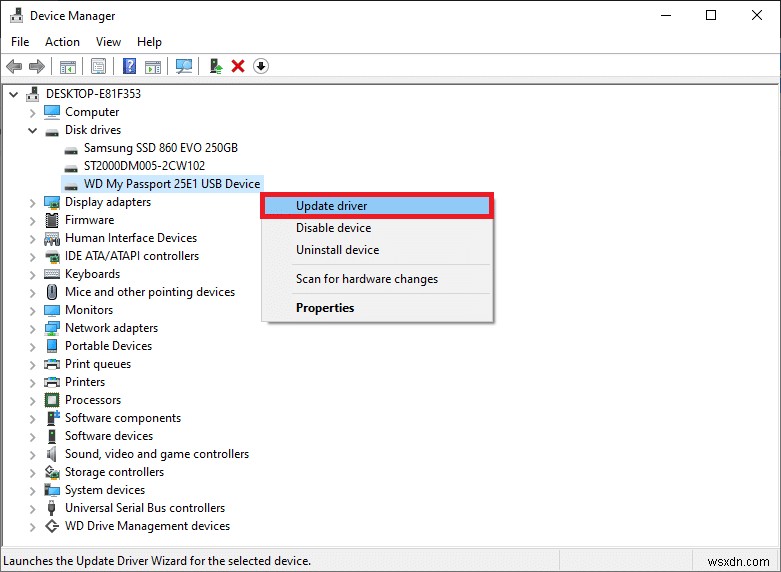Click the Storage controllers icon

52,472
